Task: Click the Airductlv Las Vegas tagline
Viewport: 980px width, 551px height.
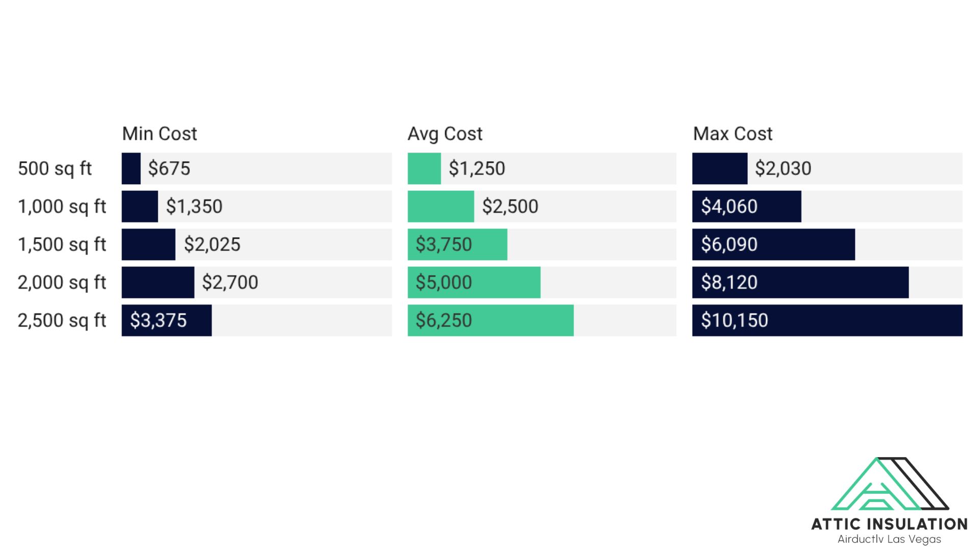Action: 889,539
